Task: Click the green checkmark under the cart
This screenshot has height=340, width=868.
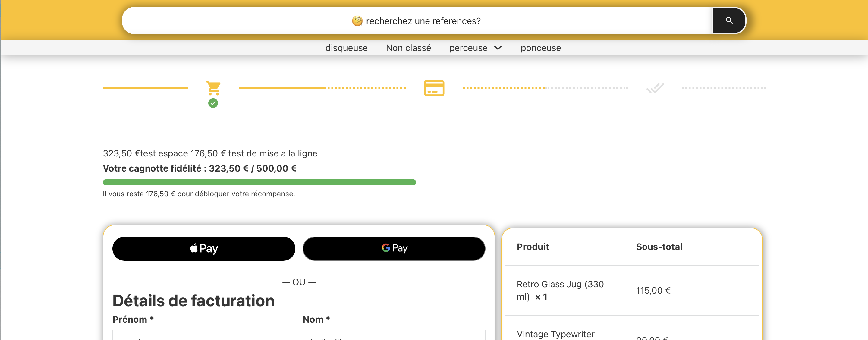Action: 213,103
